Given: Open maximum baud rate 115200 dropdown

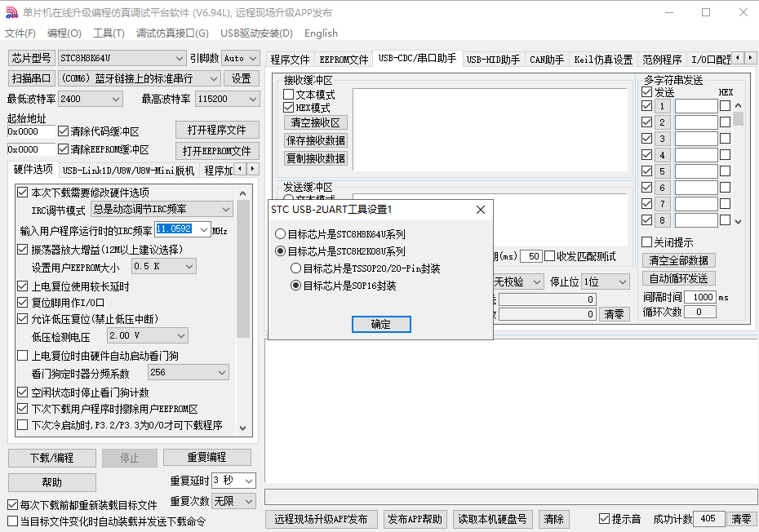Looking at the screenshot, I should click(x=227, y=99).
